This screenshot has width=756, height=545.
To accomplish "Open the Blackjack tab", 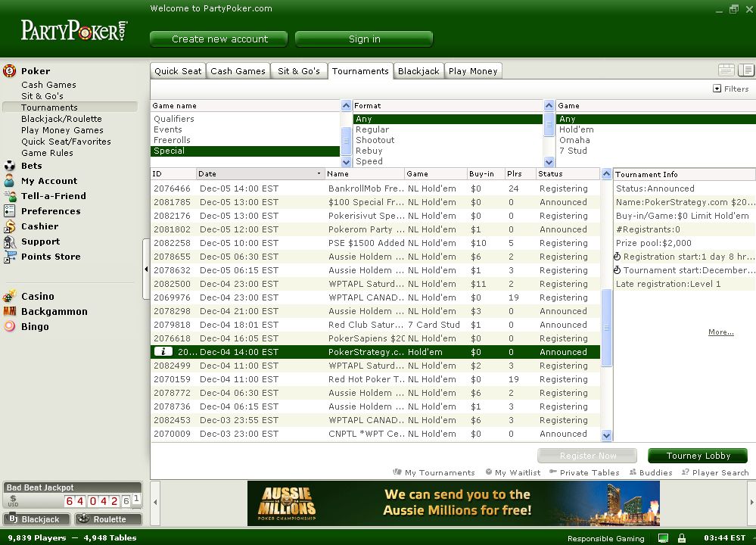I will point(418,71).
